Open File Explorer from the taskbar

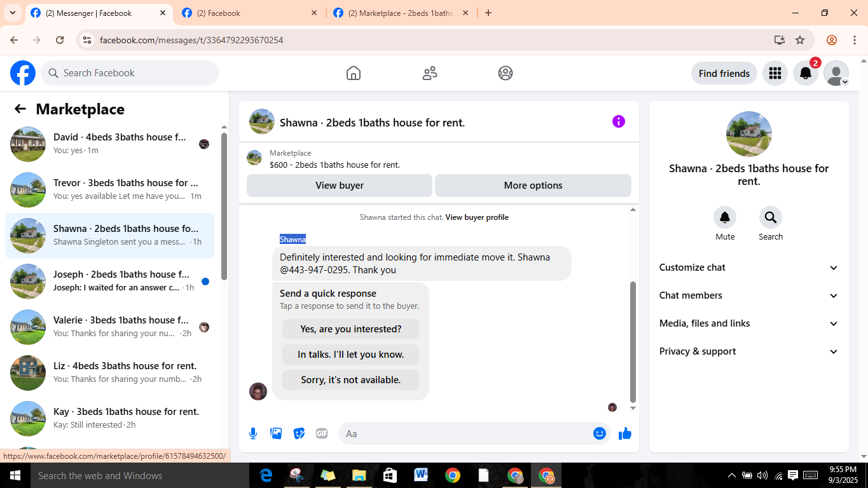coord(359,475)
